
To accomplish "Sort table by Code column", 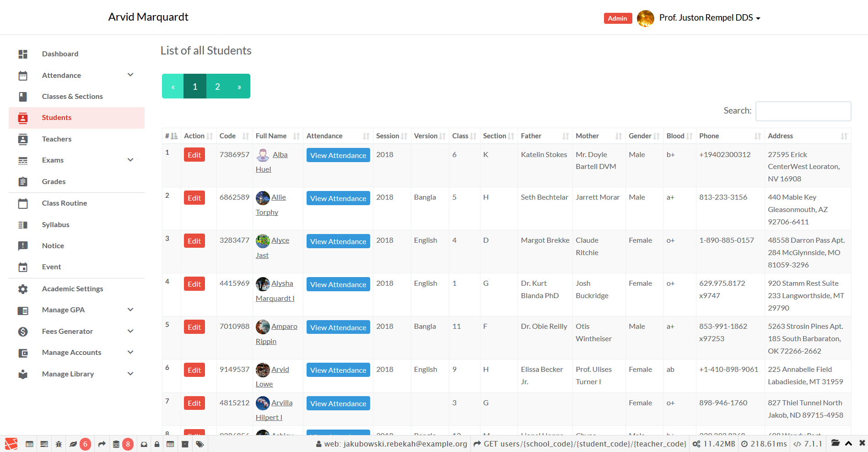I will tap(234, 136).
